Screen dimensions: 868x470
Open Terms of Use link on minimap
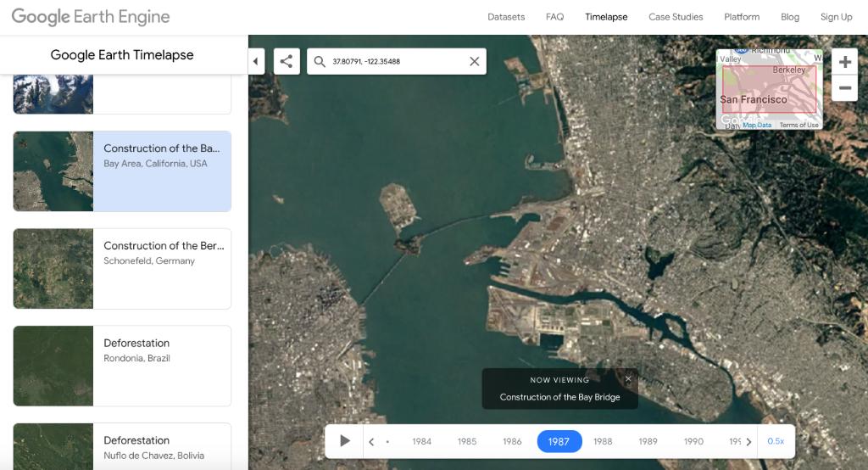click(x=798, y=126)
